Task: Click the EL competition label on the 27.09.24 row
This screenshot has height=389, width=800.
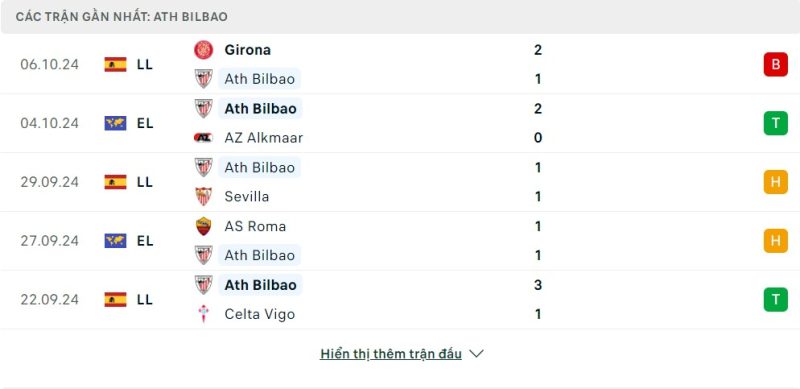Action: 145,241
